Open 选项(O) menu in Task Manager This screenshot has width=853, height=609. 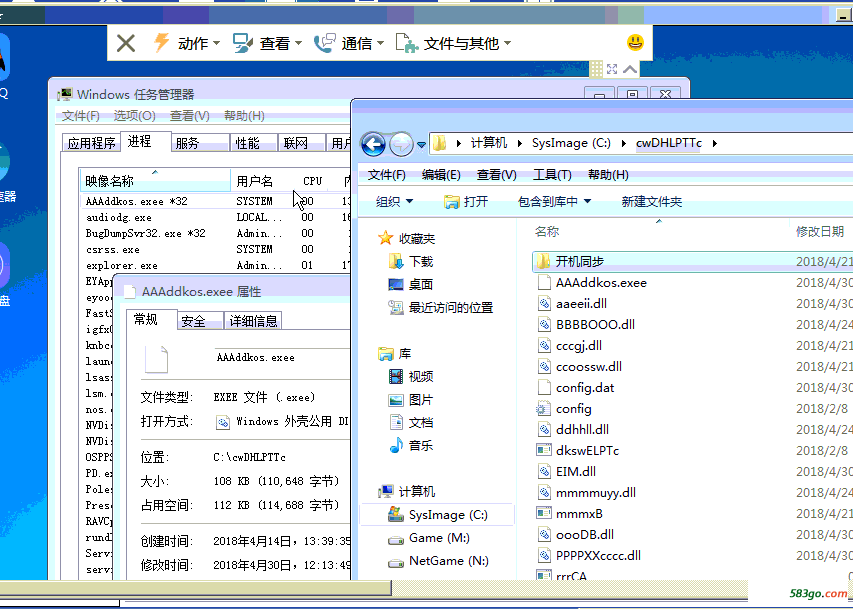tap(134, 115)
